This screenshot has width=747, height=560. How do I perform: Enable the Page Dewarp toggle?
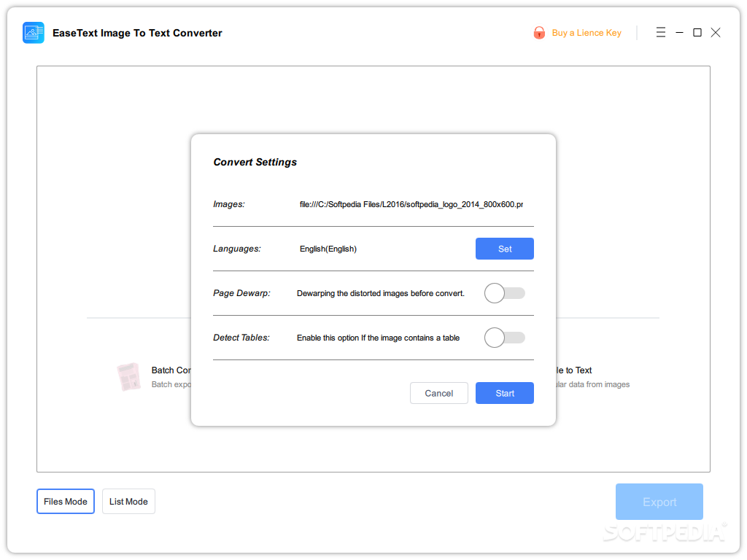coord(505,293)
